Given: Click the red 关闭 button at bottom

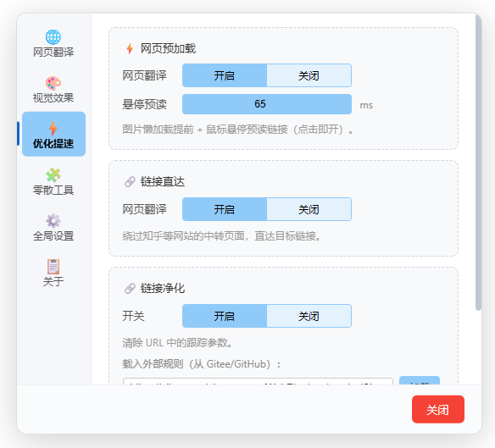Looking at the screenshot, I should (438, 409).
